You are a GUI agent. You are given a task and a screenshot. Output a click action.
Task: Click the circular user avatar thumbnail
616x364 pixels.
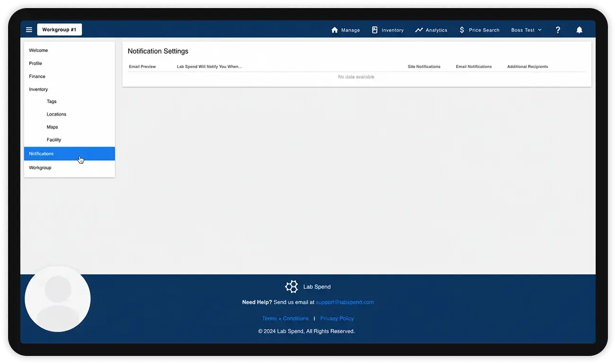[58, 299]
